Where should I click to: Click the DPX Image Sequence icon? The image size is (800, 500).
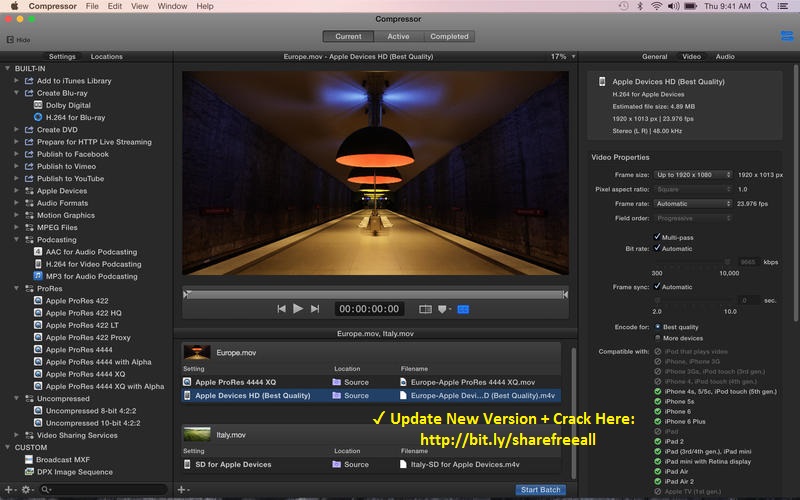(x=29, y=472)
